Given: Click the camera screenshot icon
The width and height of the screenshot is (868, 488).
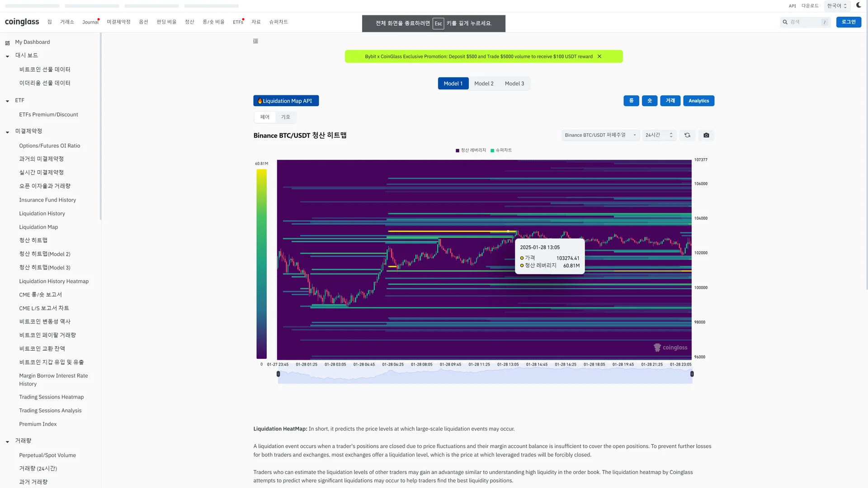Looking at the screenshot, I should [706, 135].
